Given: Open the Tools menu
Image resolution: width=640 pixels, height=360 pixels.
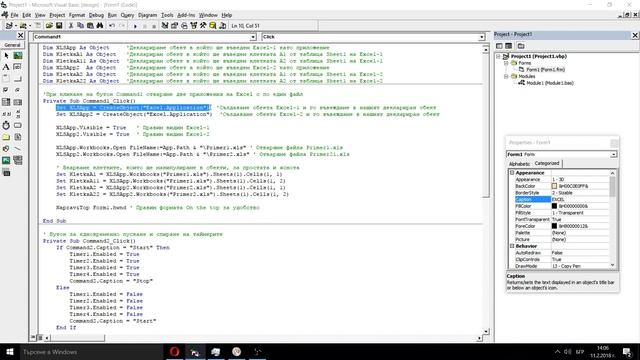Looking at the screenshot, I should point(167,15).
